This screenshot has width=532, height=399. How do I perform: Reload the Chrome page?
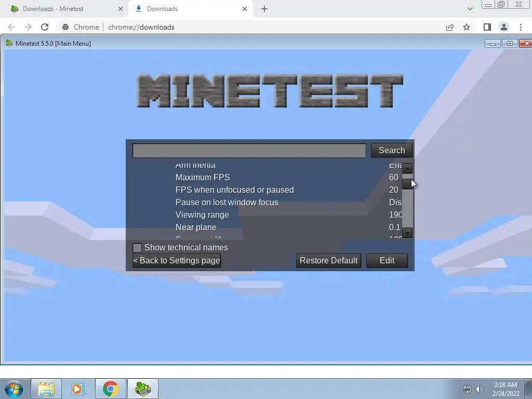(x=45, y=27)
